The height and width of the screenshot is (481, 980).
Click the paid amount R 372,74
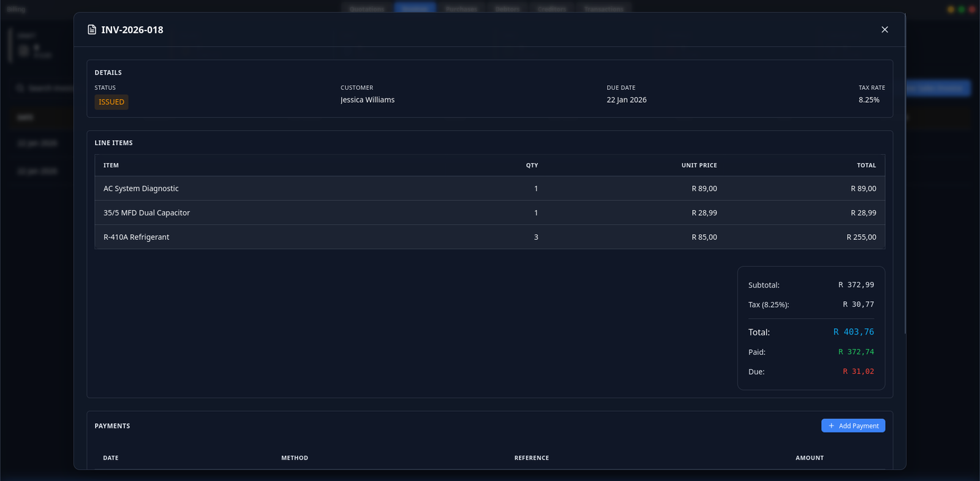[856, 352]
